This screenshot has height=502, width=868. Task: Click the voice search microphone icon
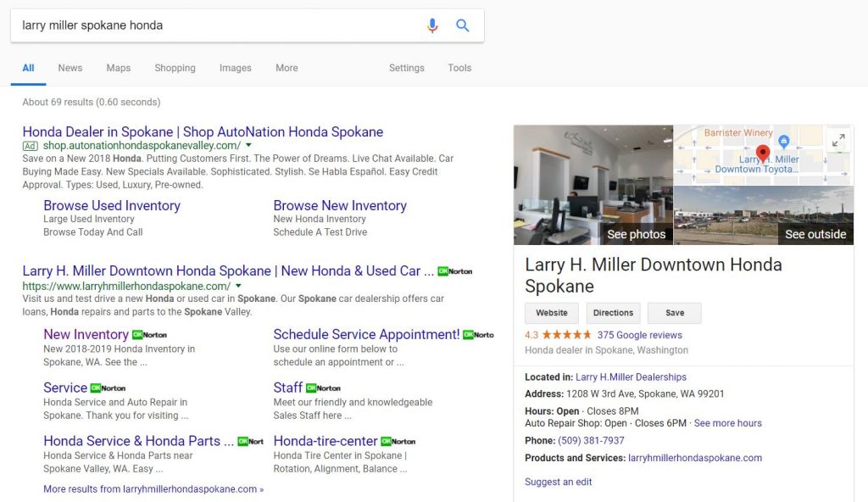(x=432, y=25)
